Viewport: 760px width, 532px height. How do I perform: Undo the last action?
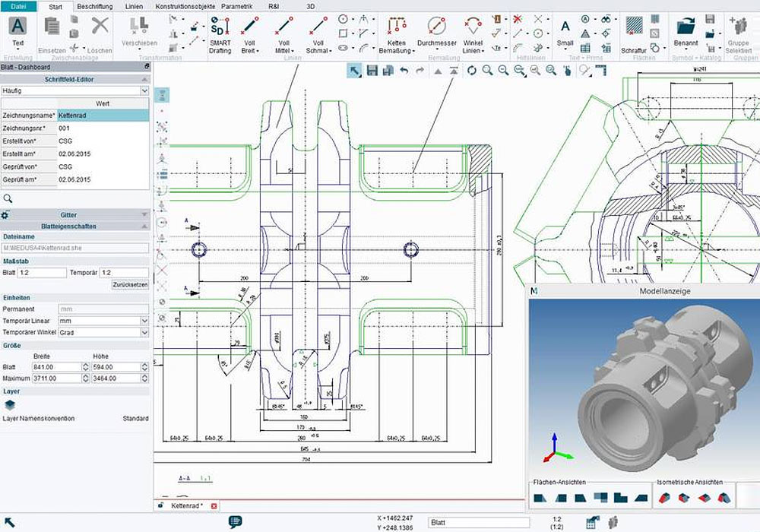(x=406, y=69)
